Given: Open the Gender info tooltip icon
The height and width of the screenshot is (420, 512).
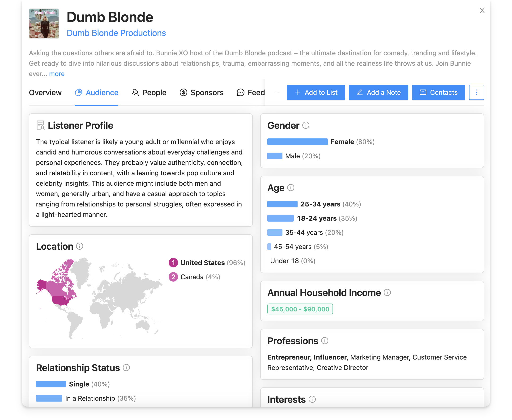Looking at the screenshot, I should point(306,126).
